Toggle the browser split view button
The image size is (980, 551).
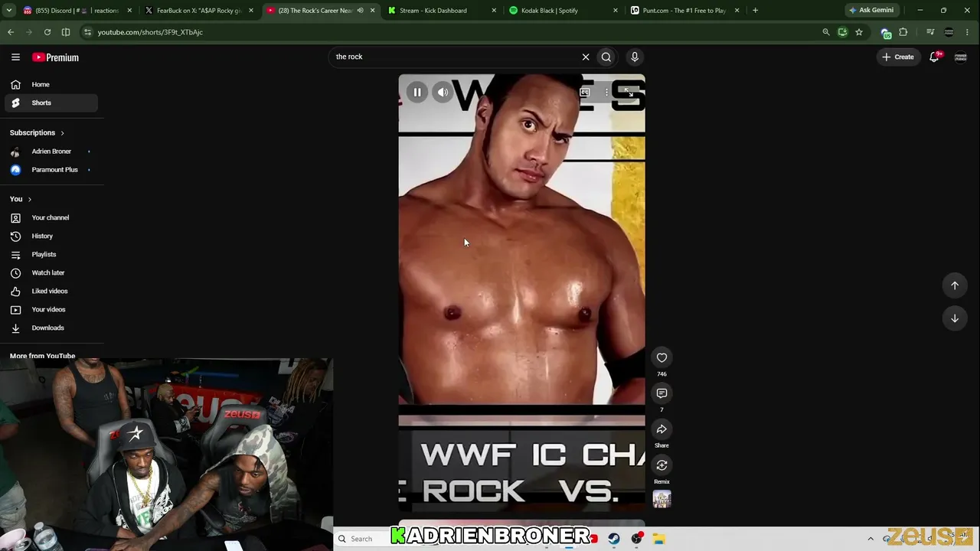click(66, 32)
